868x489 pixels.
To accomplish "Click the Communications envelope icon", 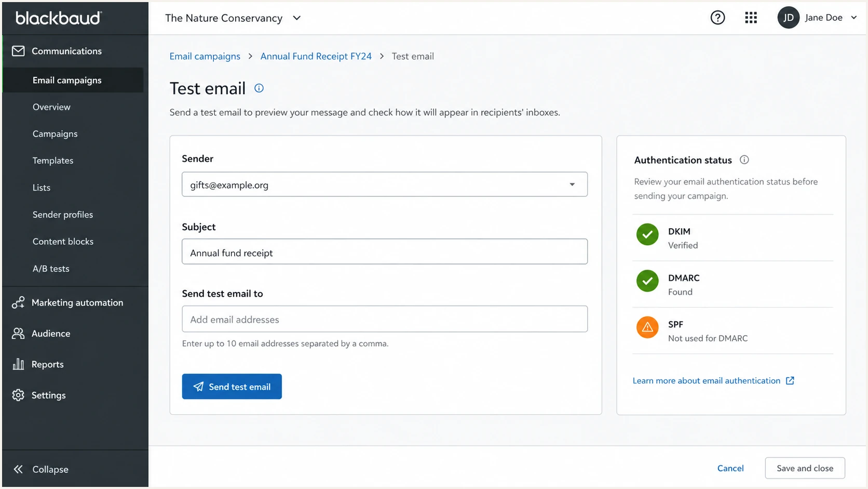I will point(18,51).
